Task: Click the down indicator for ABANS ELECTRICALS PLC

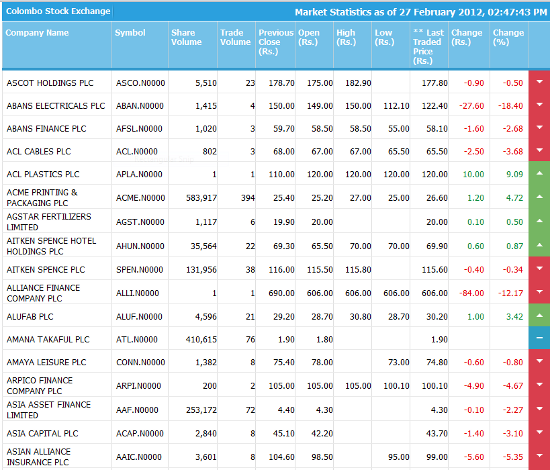Action: click(539, 105)
